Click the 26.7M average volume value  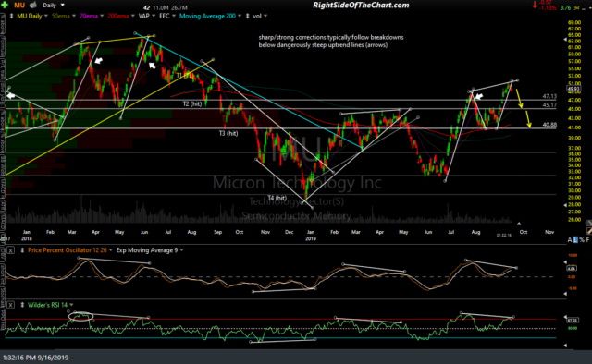click(x=179, y=8)
